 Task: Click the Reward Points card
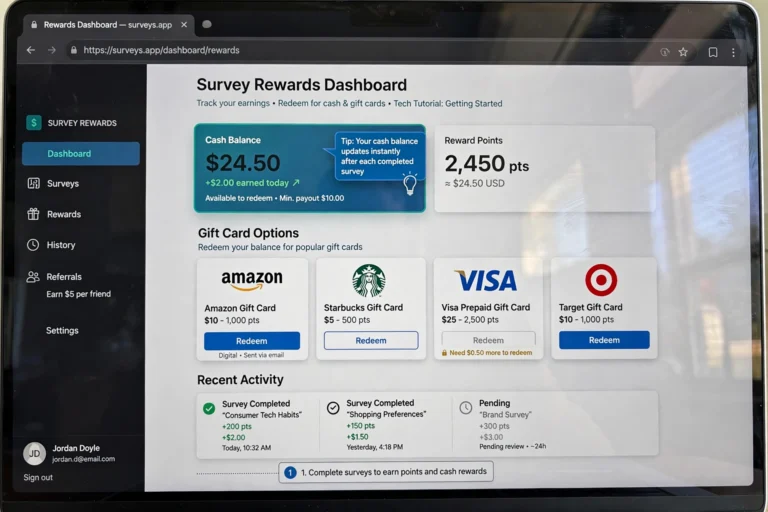(544, 169)
